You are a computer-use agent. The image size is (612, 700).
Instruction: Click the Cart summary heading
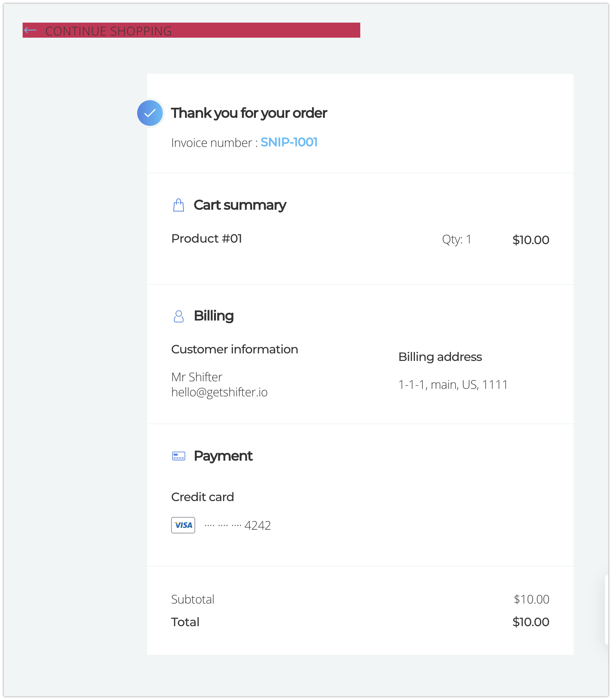(240, 205)
